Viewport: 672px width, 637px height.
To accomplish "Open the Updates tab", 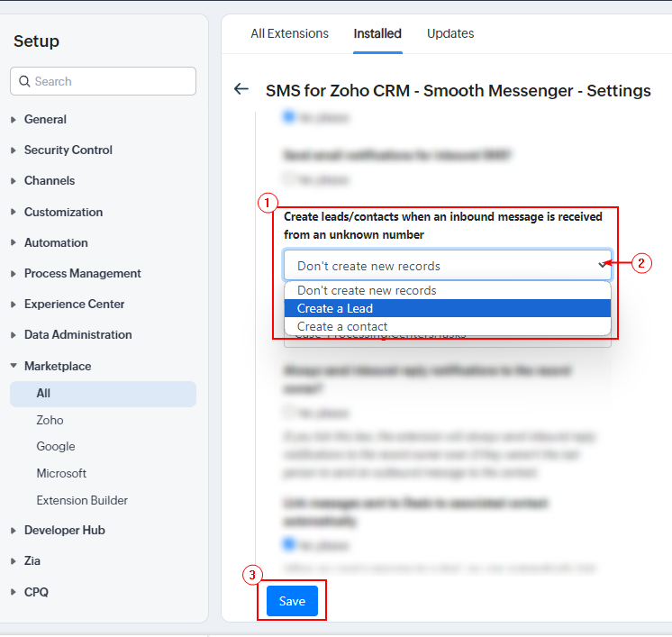I will coord(450,33).
